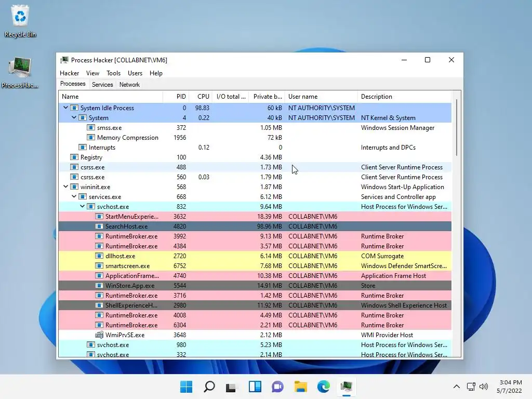Click the Process Hacker title bar icon

point(64,60)
